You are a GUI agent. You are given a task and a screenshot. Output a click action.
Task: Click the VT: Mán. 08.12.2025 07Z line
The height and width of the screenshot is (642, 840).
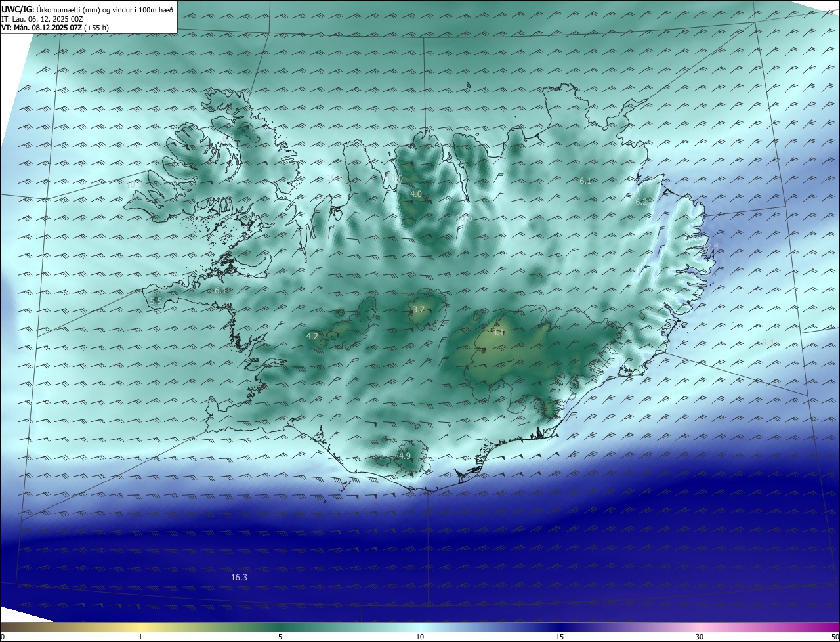click(55, 28)
